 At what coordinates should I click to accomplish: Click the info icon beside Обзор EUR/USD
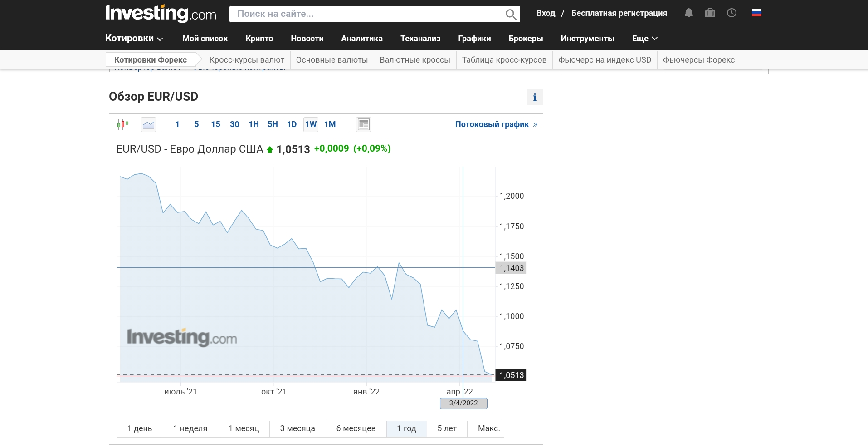click(535, 97)
